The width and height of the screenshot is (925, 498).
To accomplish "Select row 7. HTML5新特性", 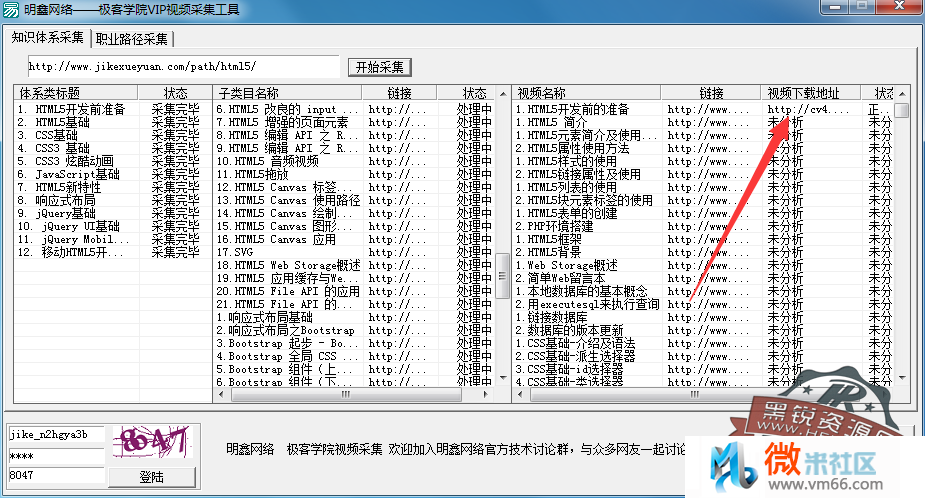I will (x=59, y=187).
